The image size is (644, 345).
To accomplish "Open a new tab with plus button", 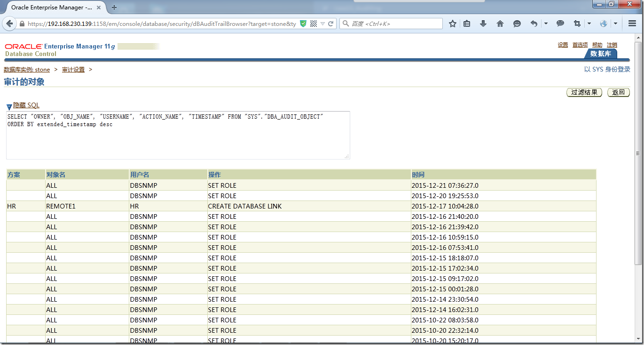I will [114, 8].
